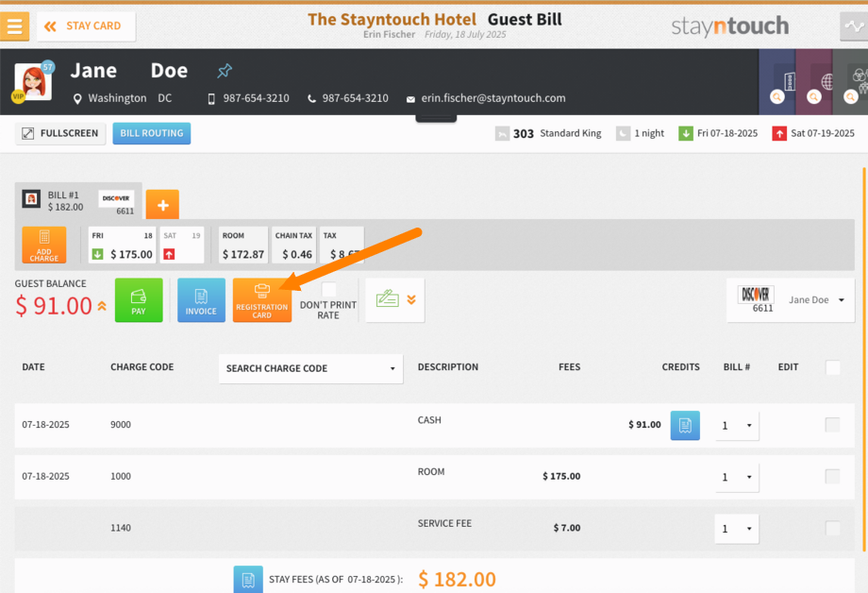Open the company card building tab
868x593 pixels.
point(777,82)
